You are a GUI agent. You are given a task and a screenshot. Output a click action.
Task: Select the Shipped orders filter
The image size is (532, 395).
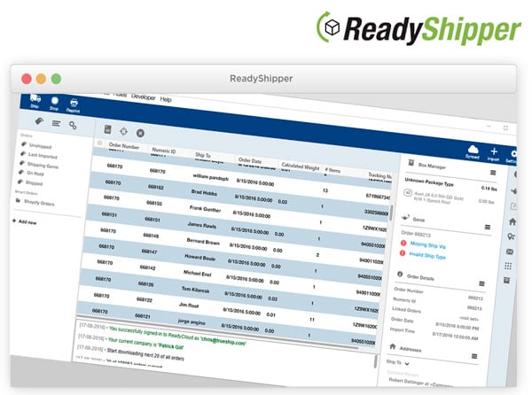pos(34,183)
